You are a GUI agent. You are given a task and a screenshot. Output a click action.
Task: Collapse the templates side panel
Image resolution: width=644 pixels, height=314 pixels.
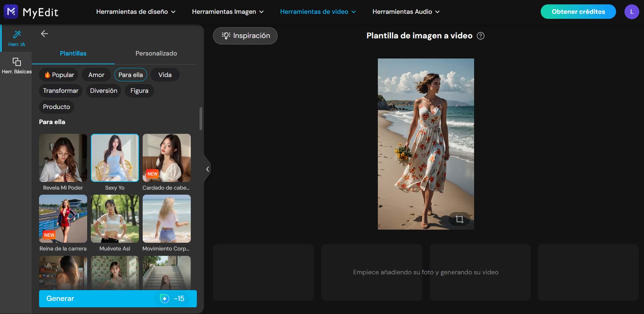tap(207, 169)
